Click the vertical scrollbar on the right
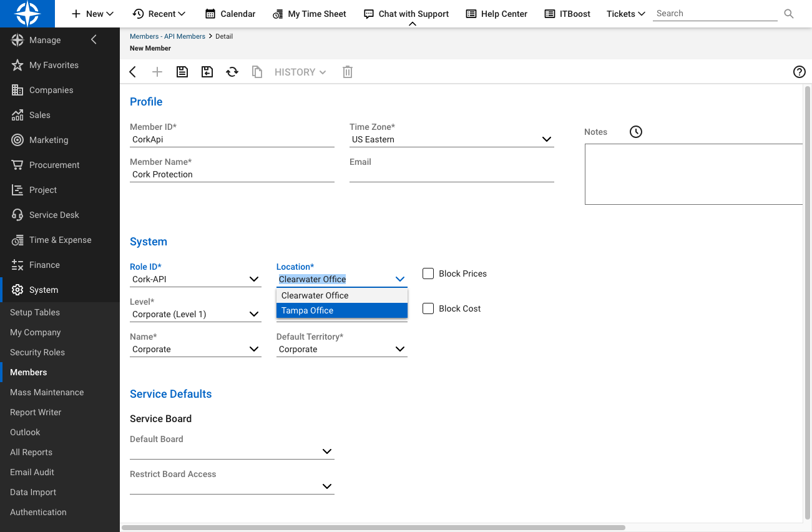This screenshot has width=812, height=532. click(808, 303)
